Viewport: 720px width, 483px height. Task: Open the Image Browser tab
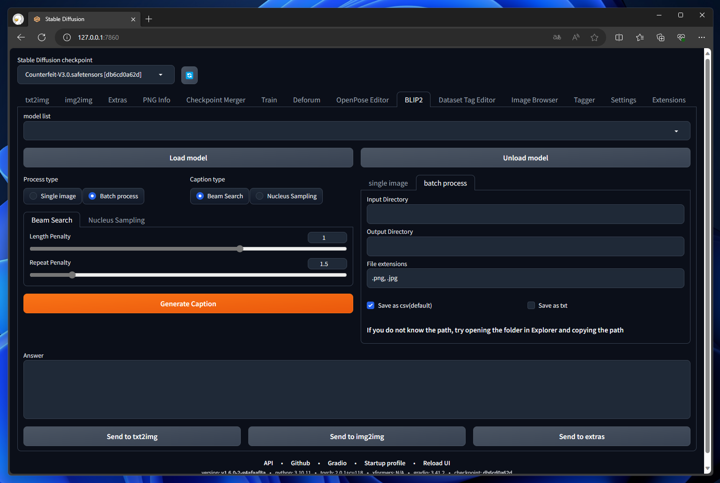click(534, 100)
